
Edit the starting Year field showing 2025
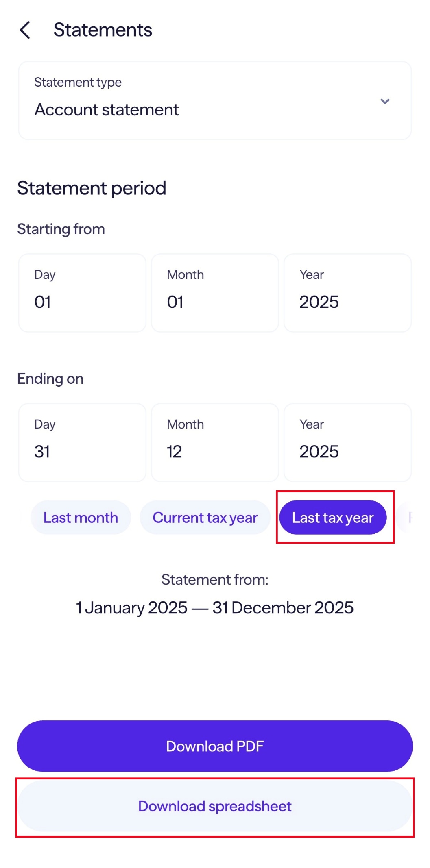pos(348,292)
